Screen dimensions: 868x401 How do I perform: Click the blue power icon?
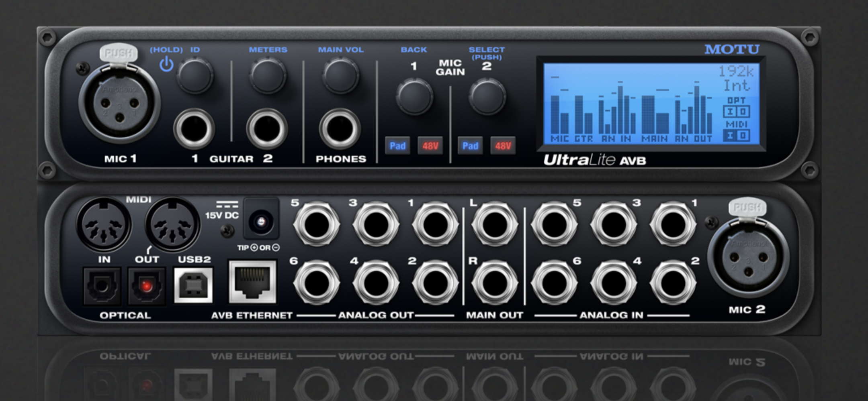166,65
